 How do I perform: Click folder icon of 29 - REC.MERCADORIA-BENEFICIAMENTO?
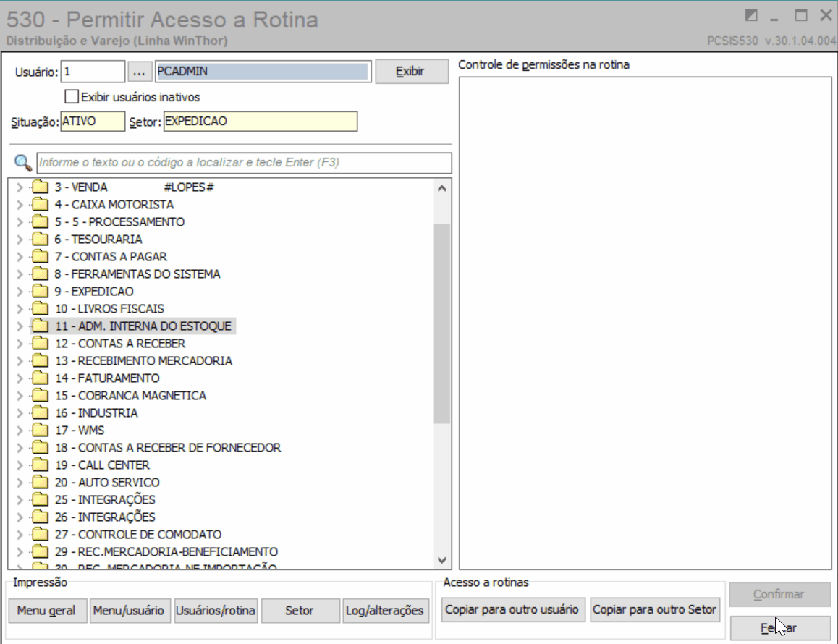(40, 552)
